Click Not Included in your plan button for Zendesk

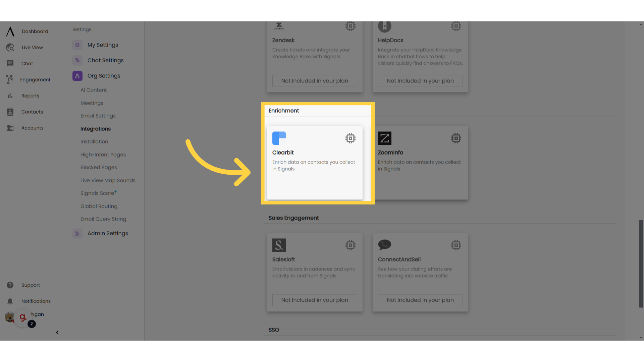point(315,80)
